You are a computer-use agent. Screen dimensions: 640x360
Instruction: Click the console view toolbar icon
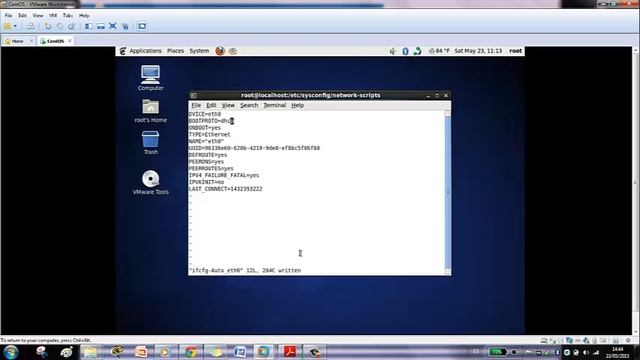(142, 26)
